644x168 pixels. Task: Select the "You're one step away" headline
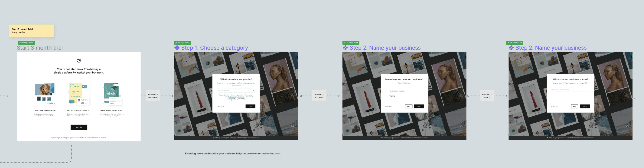(x=79, y=71)
